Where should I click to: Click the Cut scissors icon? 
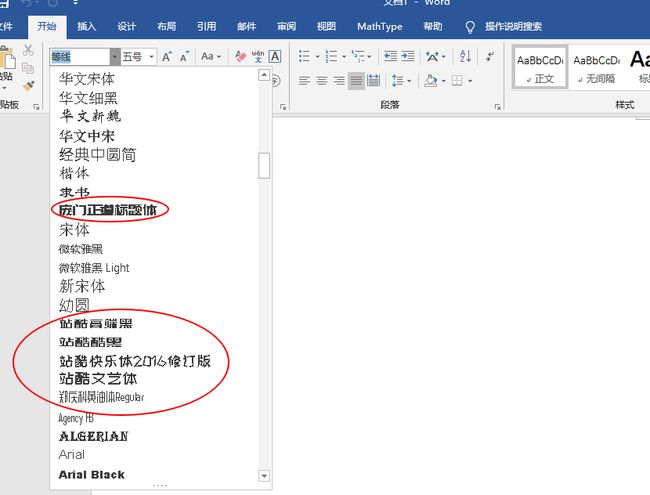[28, 50]
